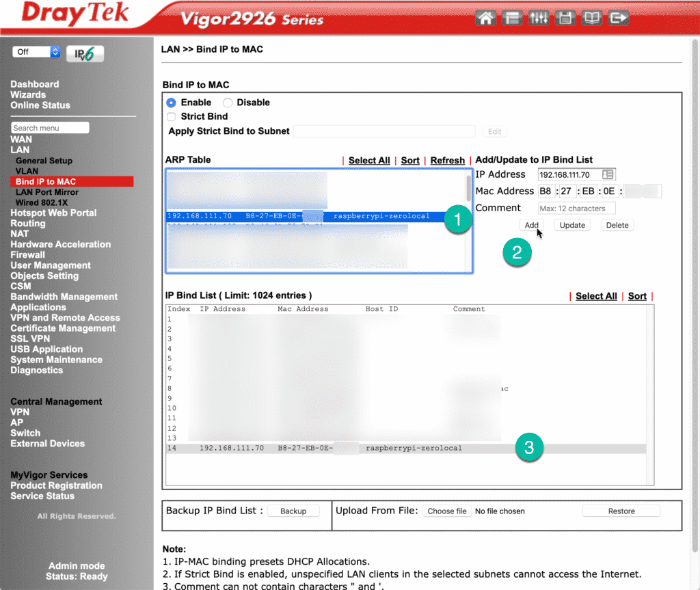700x590 pixels.
Task: Open Wired 802.1X settings
Action: coord(42,203)
